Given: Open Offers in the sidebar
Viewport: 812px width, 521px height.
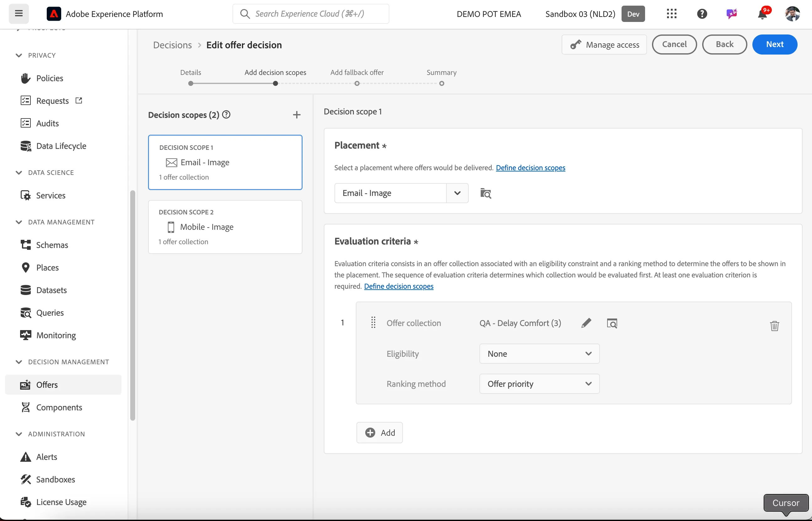Looking at the screenshot, I should point(63,385).
